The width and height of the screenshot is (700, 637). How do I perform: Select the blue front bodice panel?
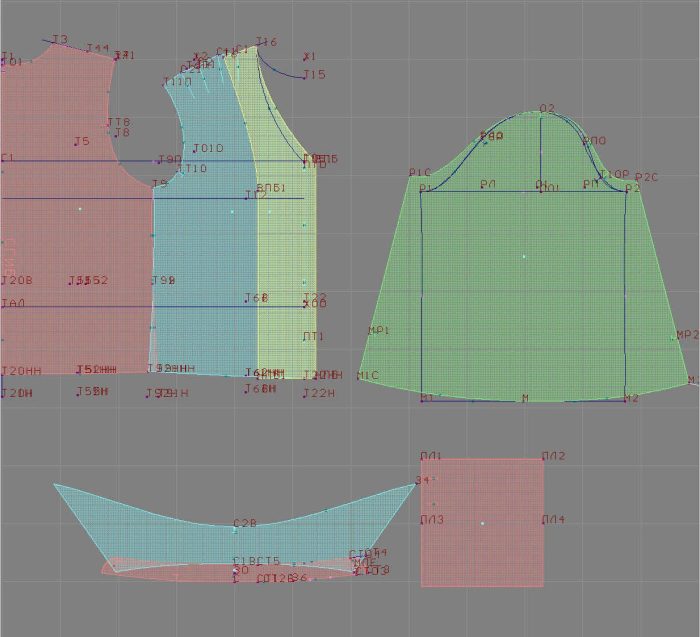tap(200, 280)
